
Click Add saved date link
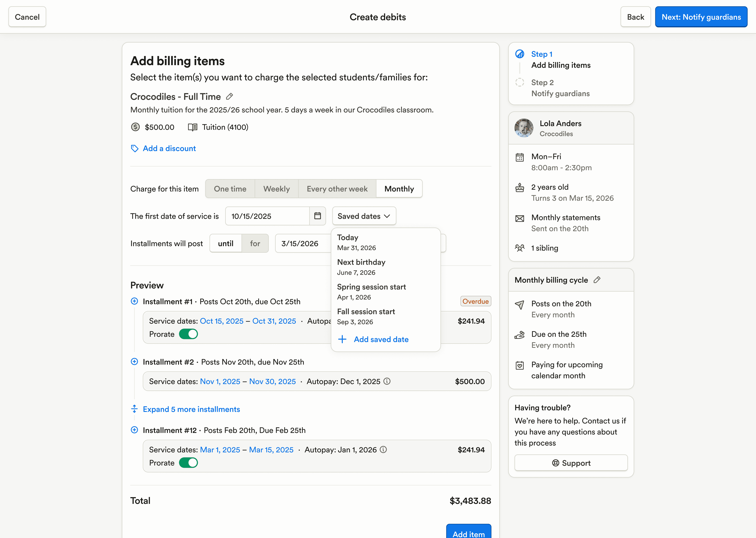[x=381, y=339]
